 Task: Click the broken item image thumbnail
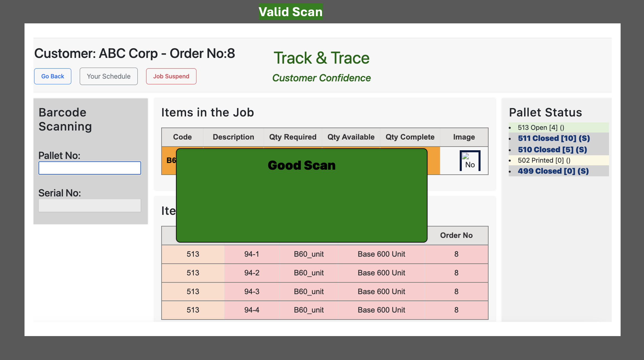point(470,161)
